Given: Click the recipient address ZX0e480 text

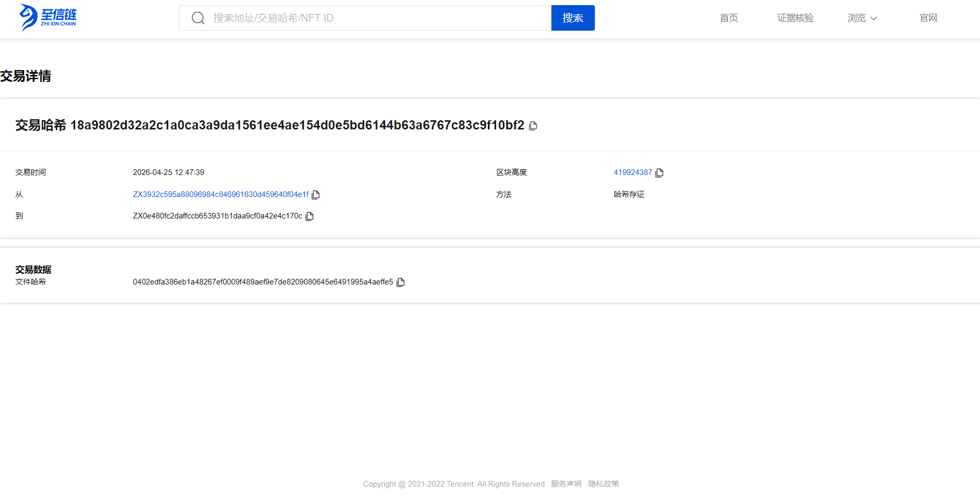Looking at the screenshot, I should (217, 216).
